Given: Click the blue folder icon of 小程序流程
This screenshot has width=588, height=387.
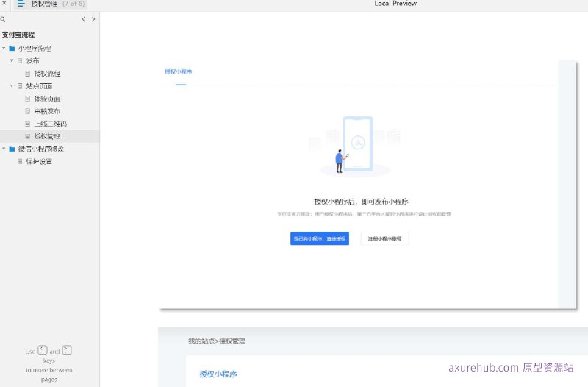Looking at the screenshot, I should tap(12, 49).
